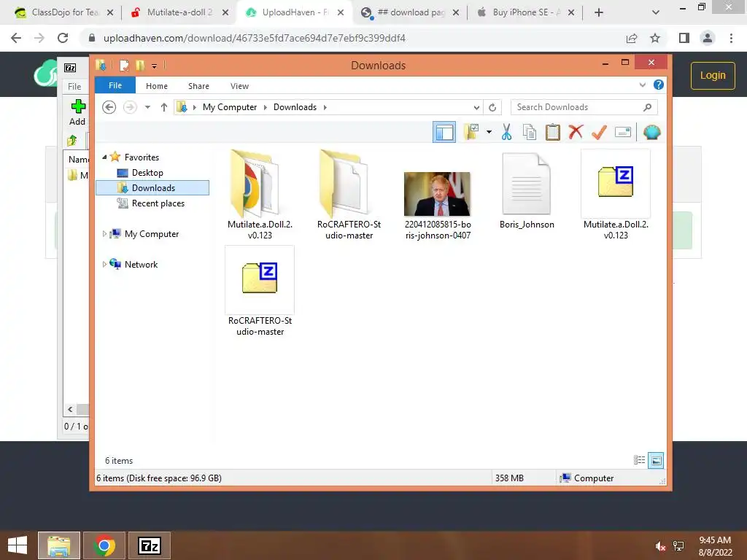
Task: Click Properties icon in quick access toolbar
Action: pyautogui.click(x=124, y=65)
